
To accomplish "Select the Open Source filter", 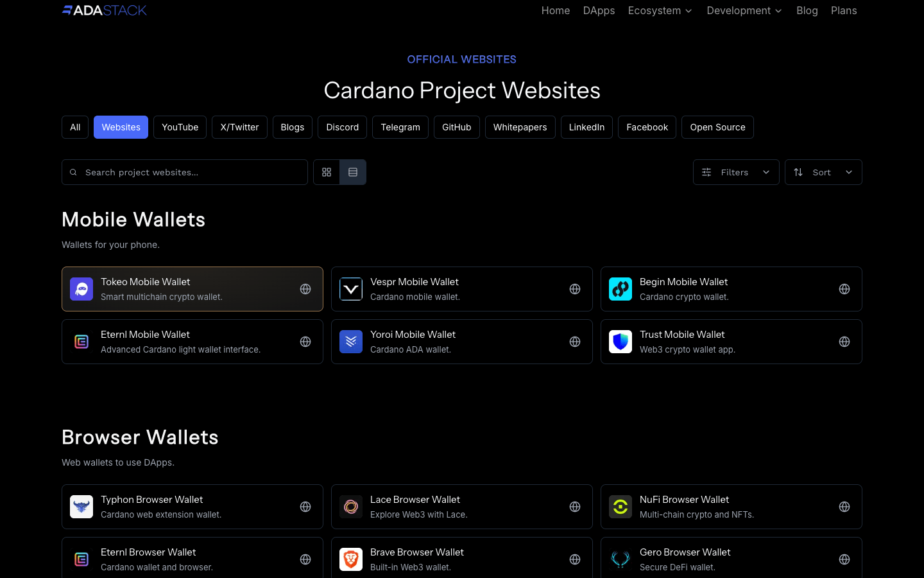I will [717, 127].
